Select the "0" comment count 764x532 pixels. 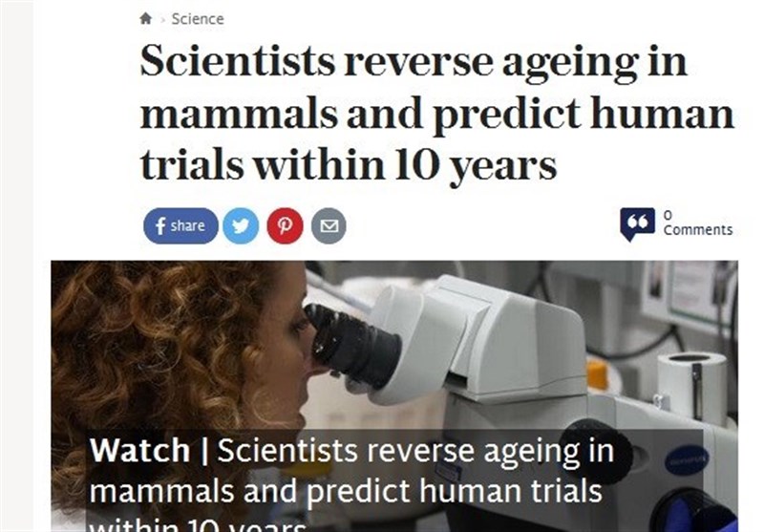[668, 215]
